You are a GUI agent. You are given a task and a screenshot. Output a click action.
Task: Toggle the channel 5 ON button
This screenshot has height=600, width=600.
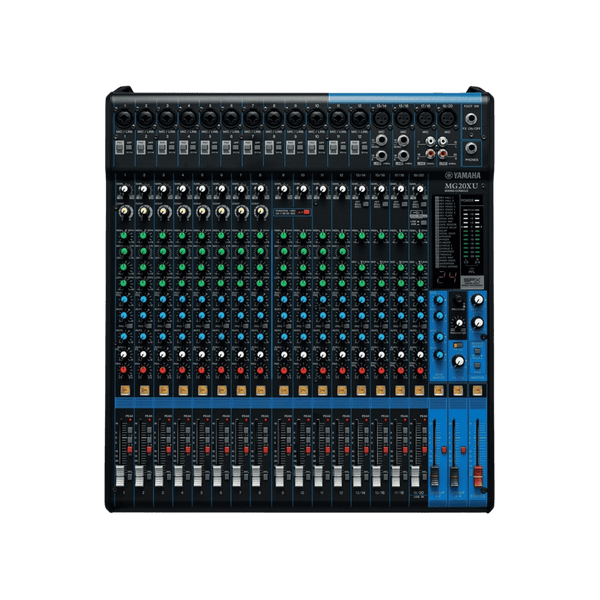[202, 390]
